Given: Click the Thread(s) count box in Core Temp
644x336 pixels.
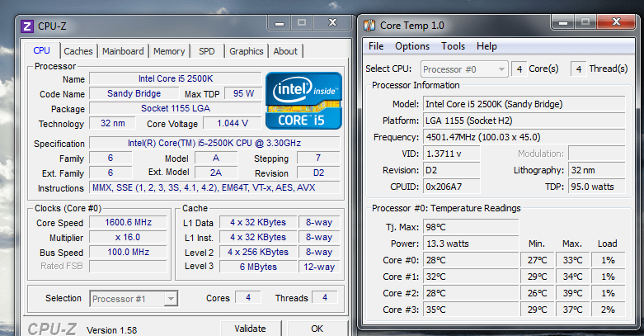Looking at the screenshot, I should pyautogui.click(x=579, y=69).
